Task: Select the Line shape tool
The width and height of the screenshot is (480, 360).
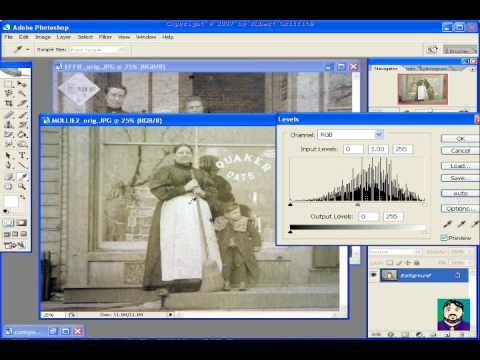Action: [22, 165]
